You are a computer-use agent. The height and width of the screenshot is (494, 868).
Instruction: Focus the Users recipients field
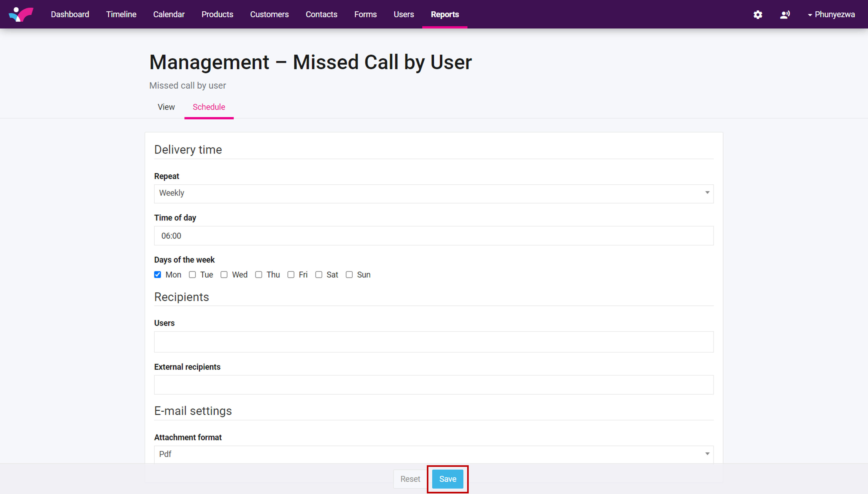point(433,342)
